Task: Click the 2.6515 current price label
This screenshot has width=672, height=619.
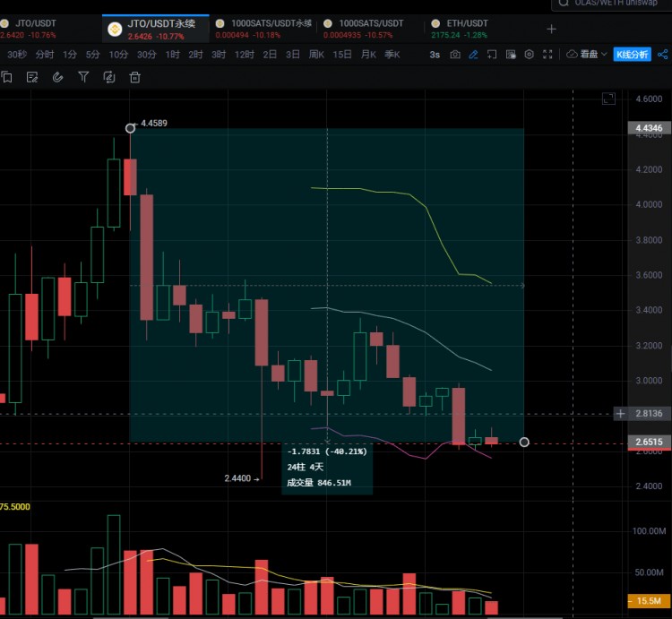Action: (x=649, y=442)
